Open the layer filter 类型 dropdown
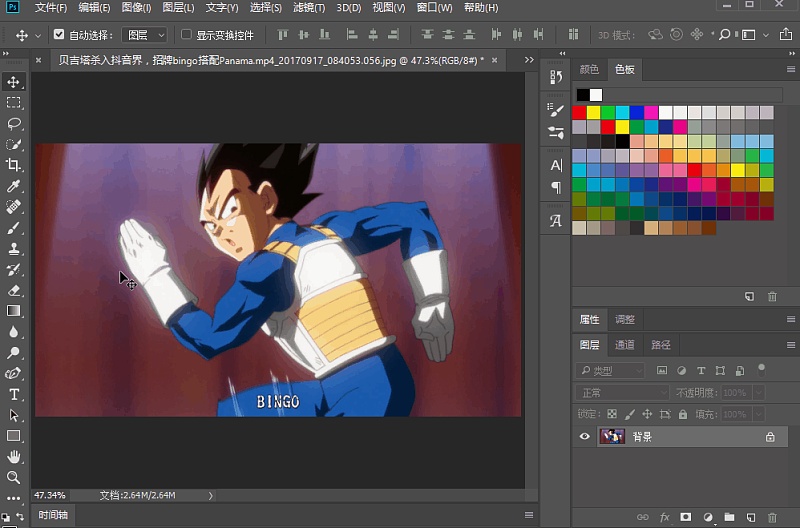 coord(610,370)
